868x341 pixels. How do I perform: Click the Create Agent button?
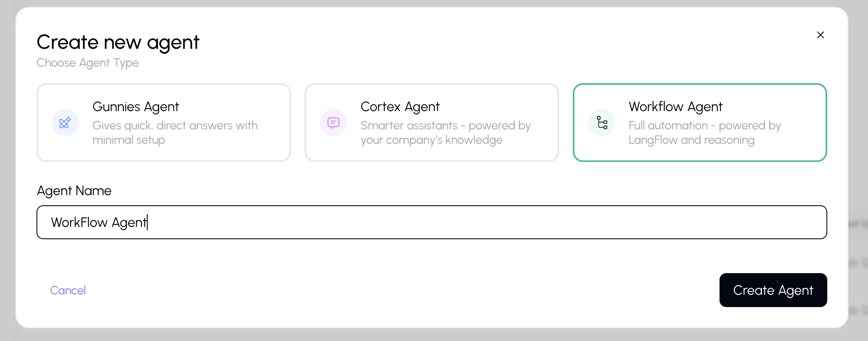coord(773,290)
